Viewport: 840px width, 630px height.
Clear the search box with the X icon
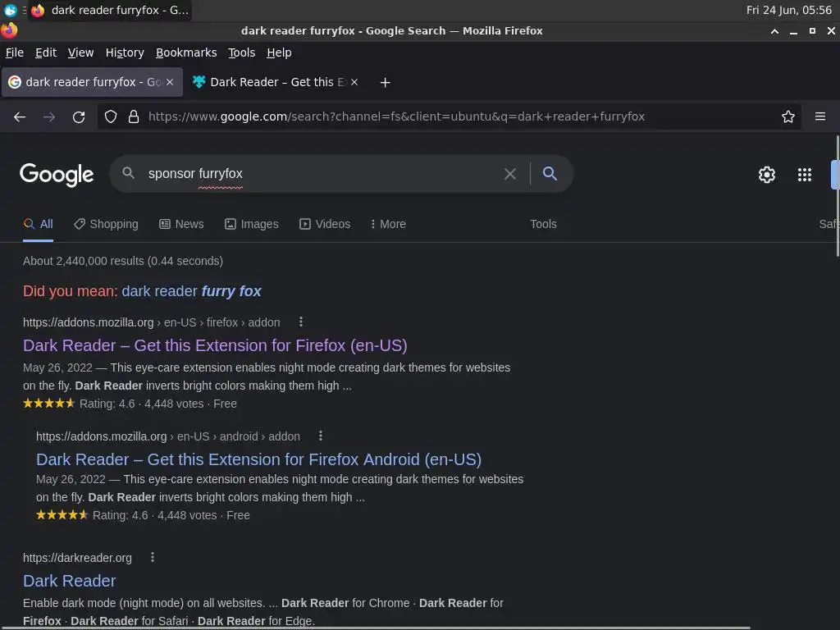pyautogui.click(x=510, y=174)
